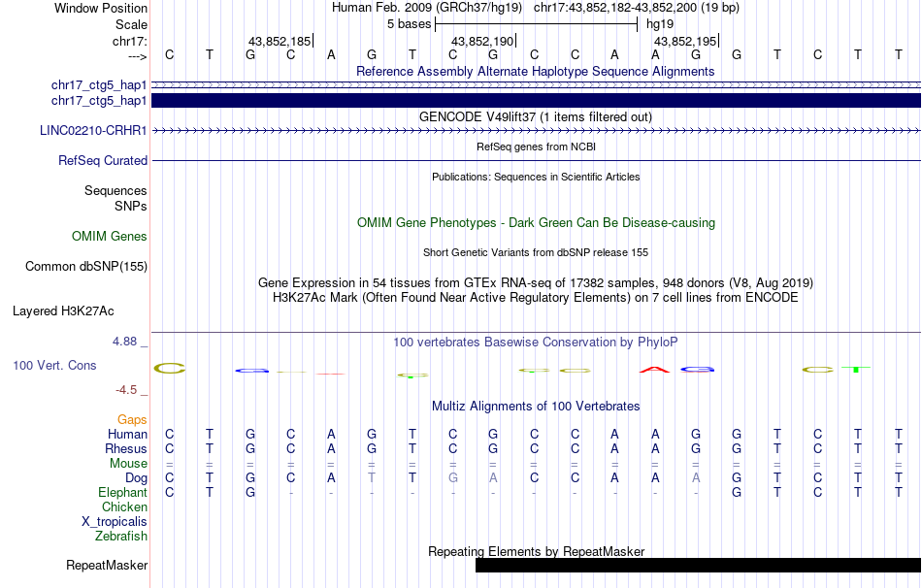Click the Layered H3K27Ac track label
Viewport: 922px width, 588px height.
(63, 311)
